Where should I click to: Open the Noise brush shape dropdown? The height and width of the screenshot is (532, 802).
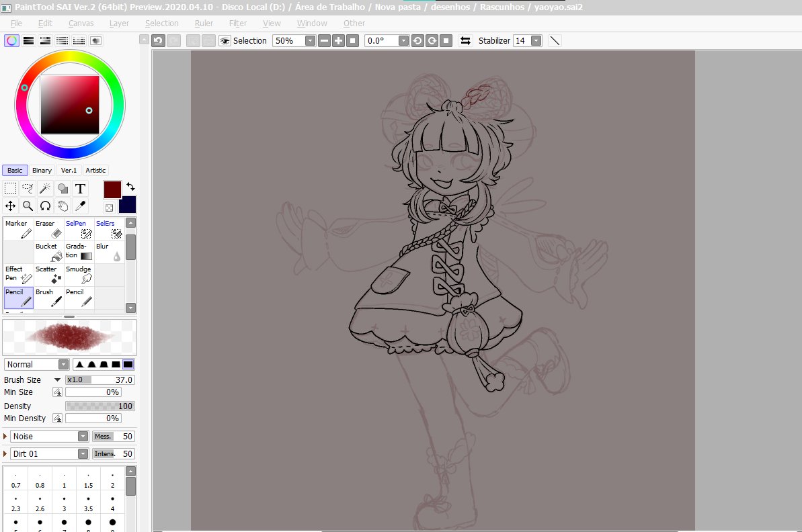pos(83,437)
